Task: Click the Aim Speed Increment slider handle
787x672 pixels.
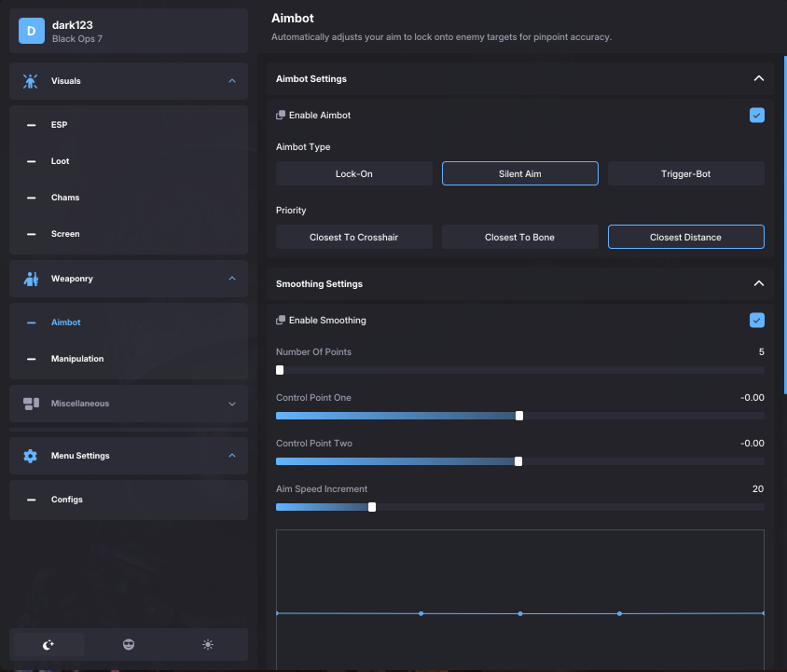Action: pos(372,507)
